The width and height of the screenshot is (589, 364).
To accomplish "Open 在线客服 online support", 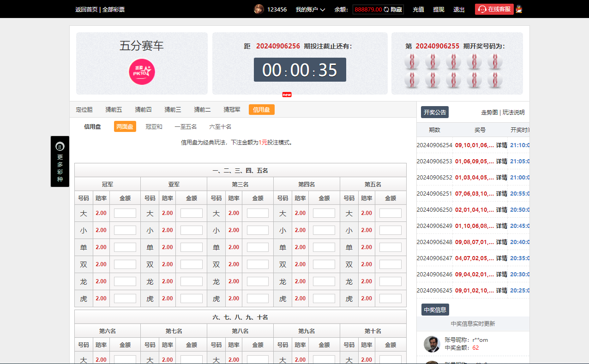I will click(x=494, y=9).
